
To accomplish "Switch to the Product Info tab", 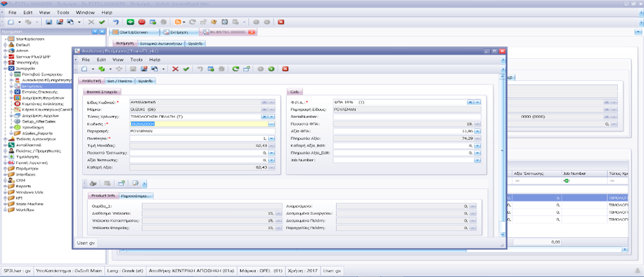I will pos(102,195).
